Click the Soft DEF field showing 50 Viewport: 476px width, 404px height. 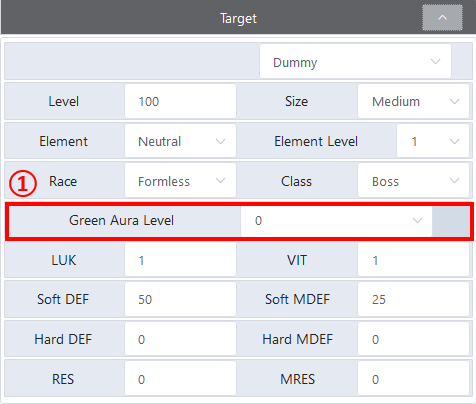(x=180, y=299)
